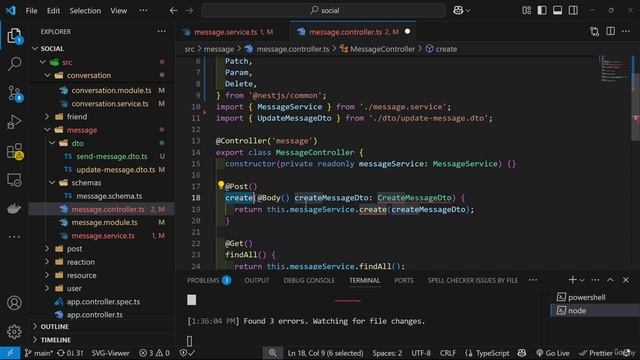Screen dimensions: 640x360
Task: Open Copilot status icon in status bar
Action: click(x=522, y=353)
